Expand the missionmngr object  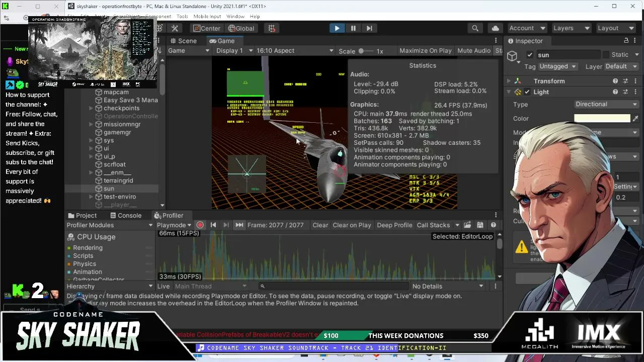[91, 124]
